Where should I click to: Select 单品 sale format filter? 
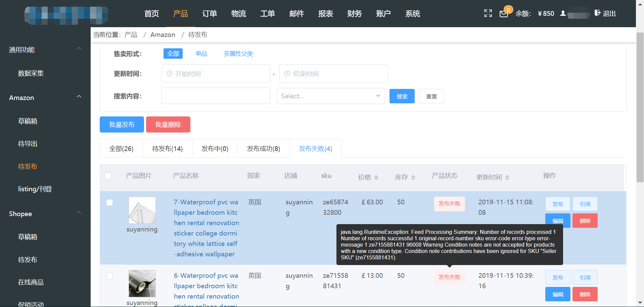(201, 54)
